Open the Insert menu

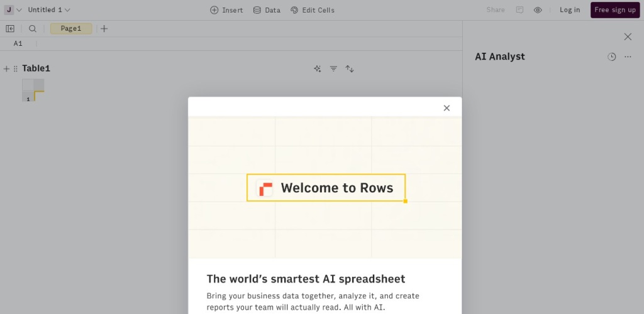coord(226,10)
